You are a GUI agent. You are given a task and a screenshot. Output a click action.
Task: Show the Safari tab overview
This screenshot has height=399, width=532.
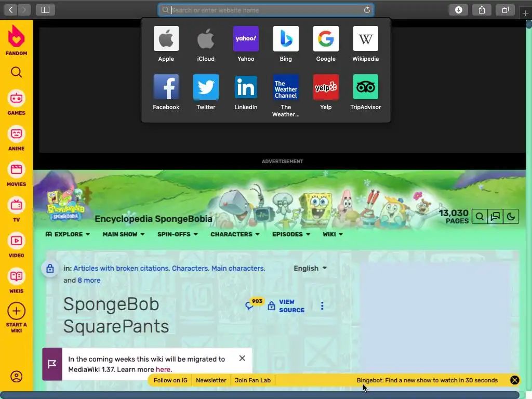tap(505, 10)
